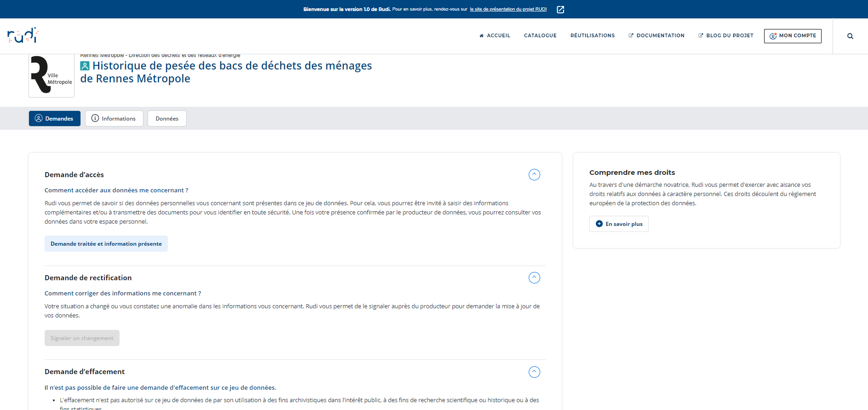This screenshot has width=868, height=410.
Task: Click the user icon in Mon Compte
Action: click(x=773, y=36)
